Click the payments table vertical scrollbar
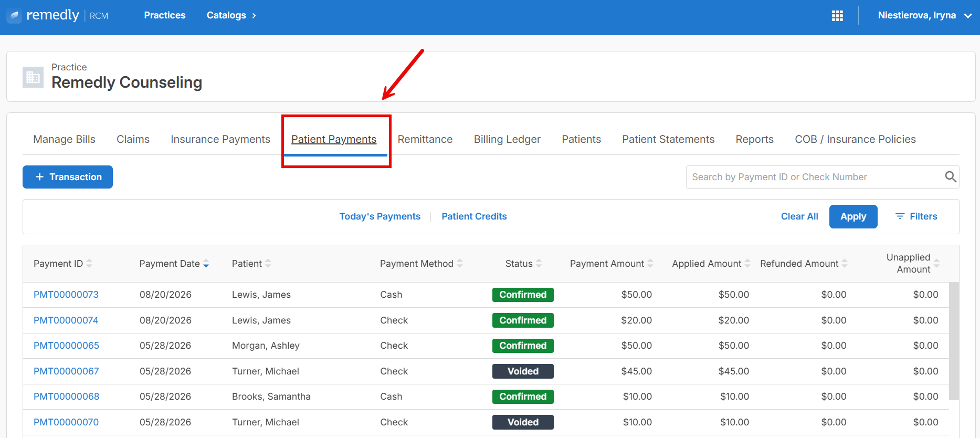Image resolution: width=980 pixels, height=438 pixels. pos(954,341)
